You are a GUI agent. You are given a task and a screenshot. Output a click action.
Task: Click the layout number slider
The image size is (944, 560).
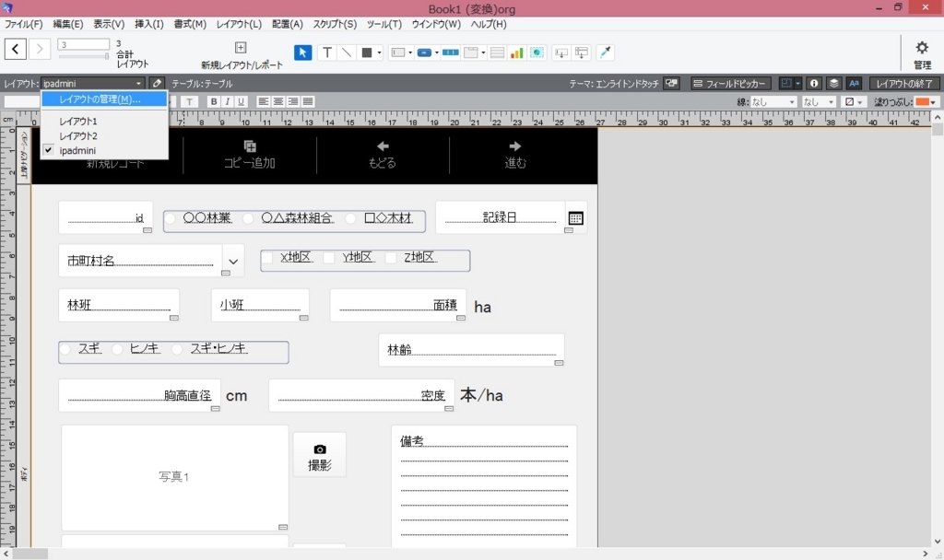click(83, 56)
